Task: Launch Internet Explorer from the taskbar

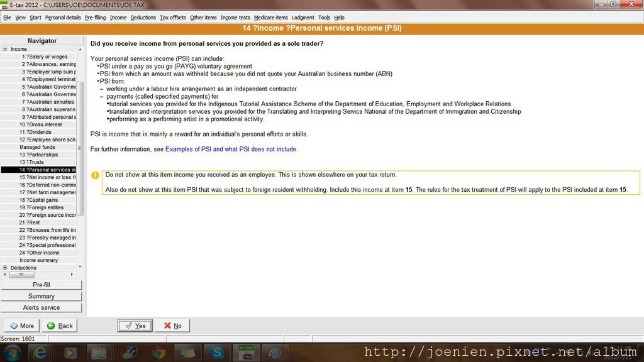Action: (40, 353)
